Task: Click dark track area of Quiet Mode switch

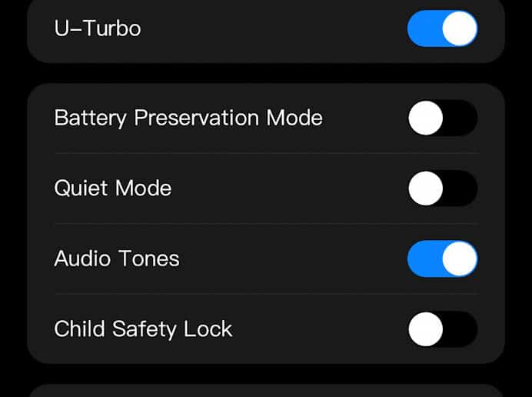Action: (461, 188)
